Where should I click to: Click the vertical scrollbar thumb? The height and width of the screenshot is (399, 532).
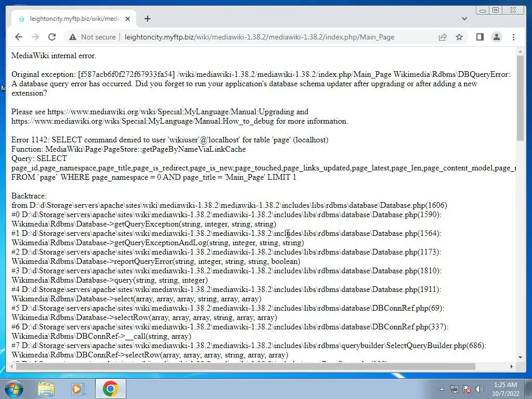click(x=520, y=98)
